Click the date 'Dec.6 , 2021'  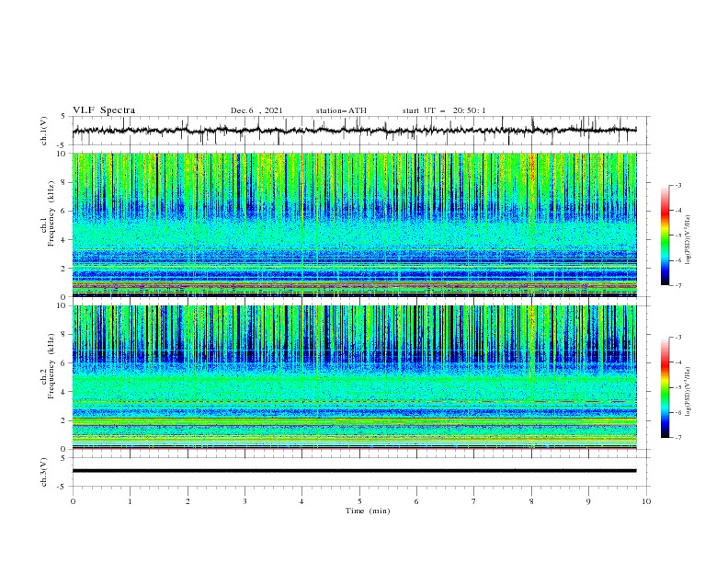click(x=256, y=110)
